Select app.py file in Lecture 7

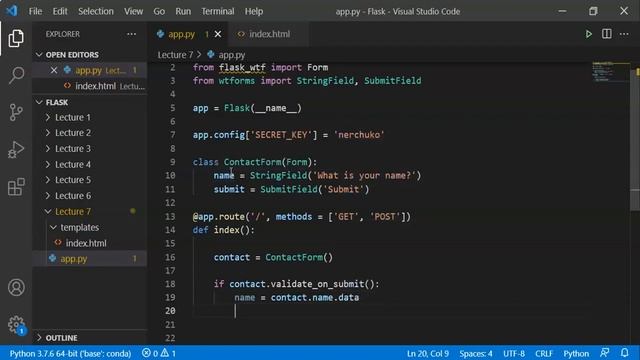tap(73, 259)
